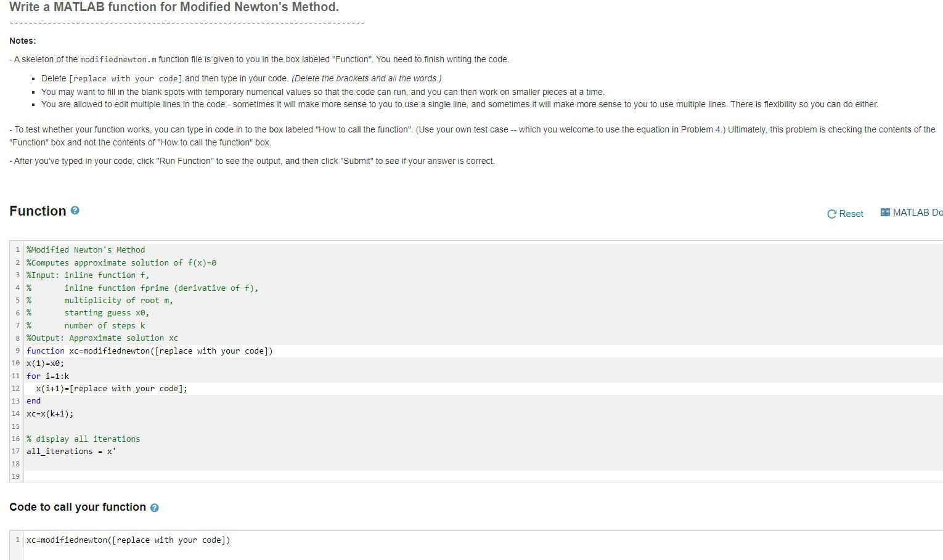Select the xc=x(k+1) statement
Screen dimensions: 943x560
[49, 413]
